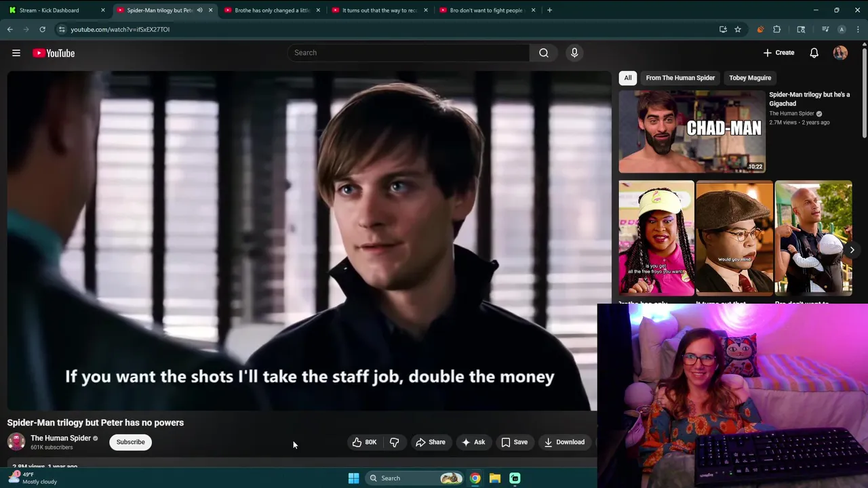
Task: Open the Chrome profile icon
Action: pos(842,29)
